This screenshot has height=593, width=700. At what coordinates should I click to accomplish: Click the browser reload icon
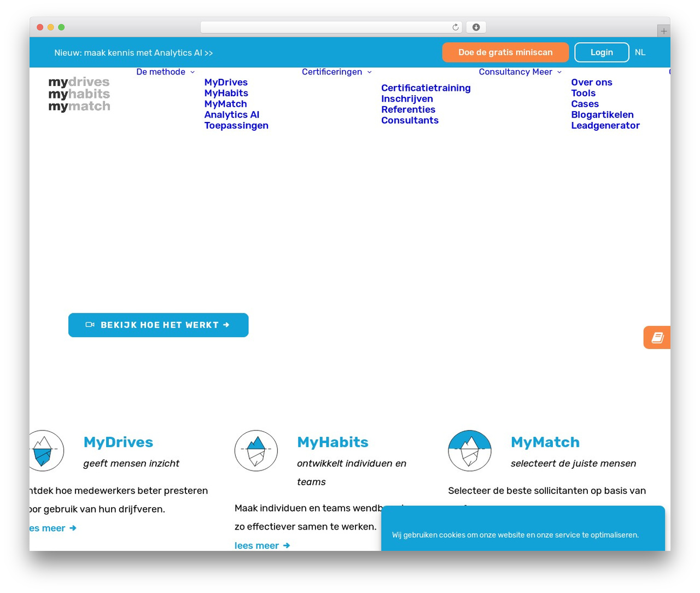point(456,27)
